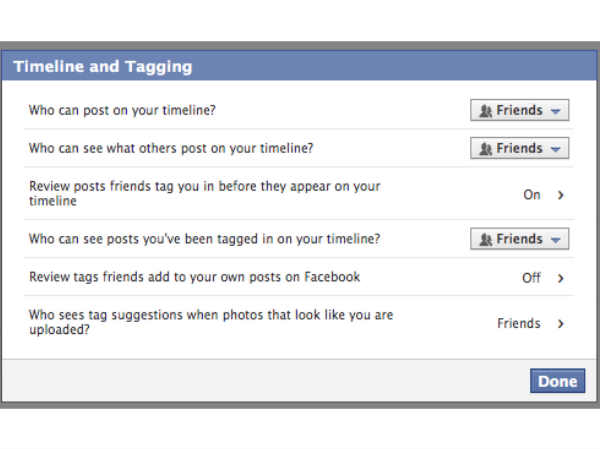Click down arrow on 'Who can post' dropdown
Viewport: 600px width, 450px height.
tap(556, 111)
